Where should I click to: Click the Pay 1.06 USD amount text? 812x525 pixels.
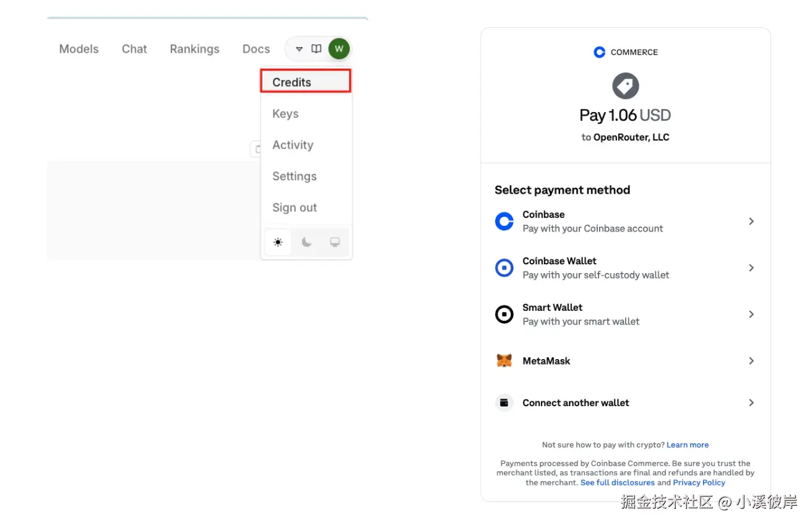(625, 115)
